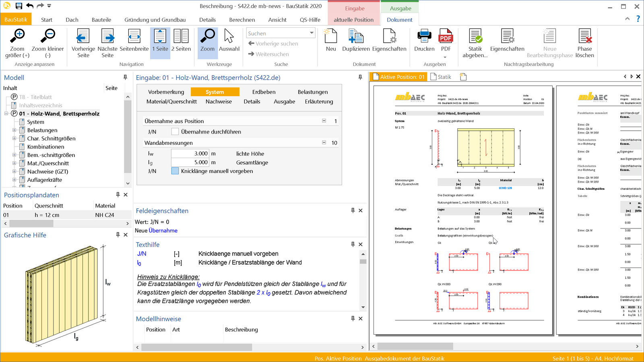Click Zoom größer (+) icon

click(x=17, y=36)
